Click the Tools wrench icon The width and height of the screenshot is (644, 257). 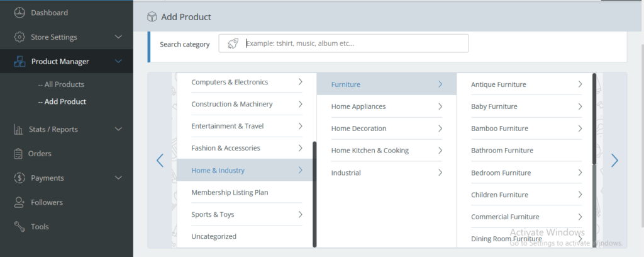tap(19, 227)
